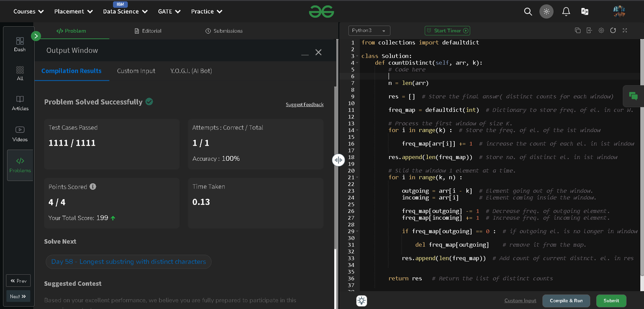Image resolution: width=644 pixels, height=309 pixels.
Task: Collapse code fold at line 21
Action: click(x=356, y=177)
